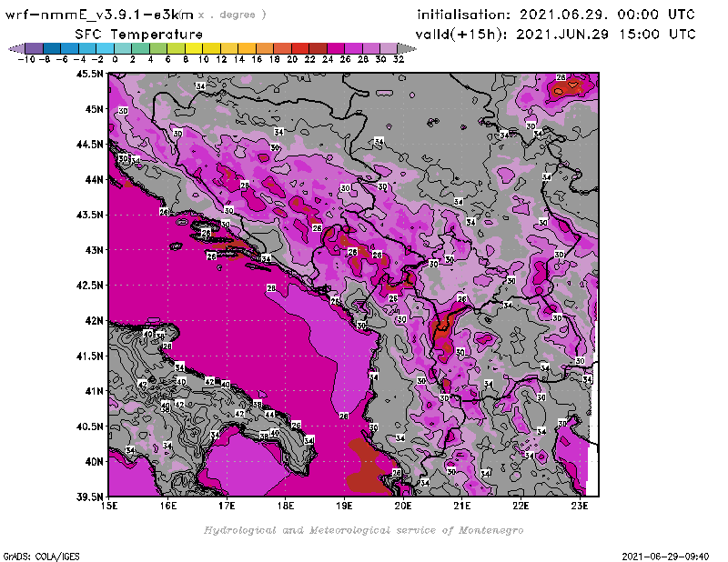Image resolution: width=728 pixels, height=562 pixels.
Task: Click the gray arrow at legend's right end
Action: tap(407, 49)
